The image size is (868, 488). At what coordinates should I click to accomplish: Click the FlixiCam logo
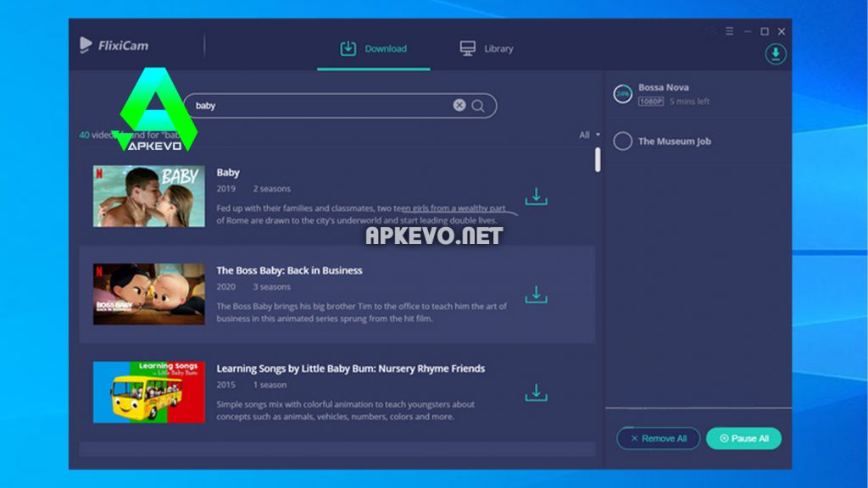(114, 46)
